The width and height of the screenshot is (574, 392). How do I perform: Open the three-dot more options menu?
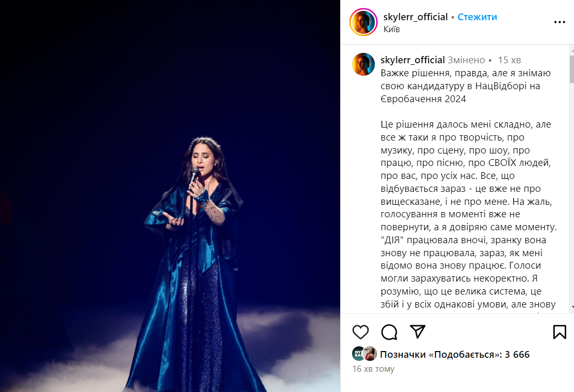(559, 22)
